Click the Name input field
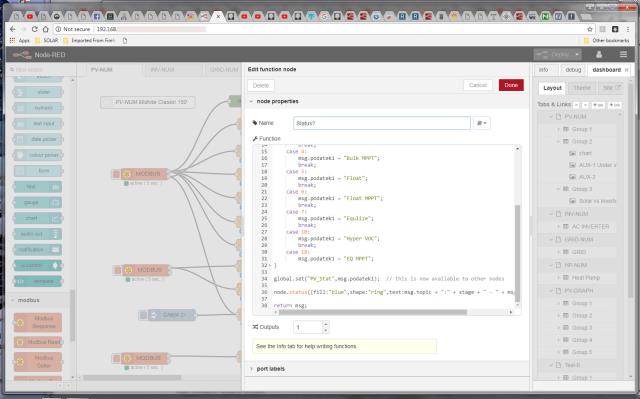The width and height of the screenshot is (640, 399). click(382, 123)
